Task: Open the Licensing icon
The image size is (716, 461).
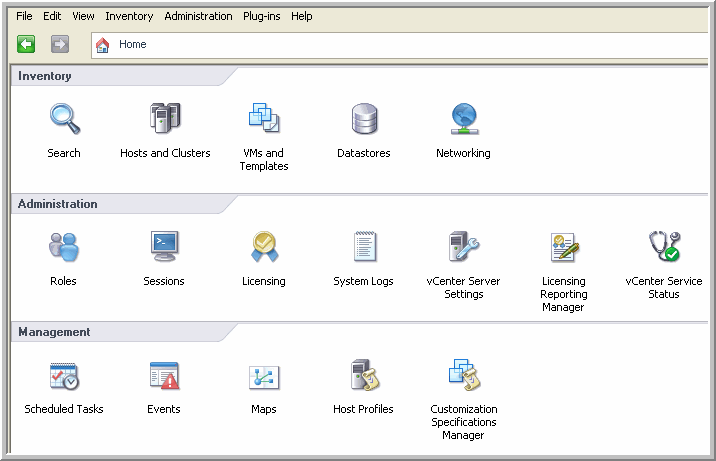Action: [x=264, y=247]
